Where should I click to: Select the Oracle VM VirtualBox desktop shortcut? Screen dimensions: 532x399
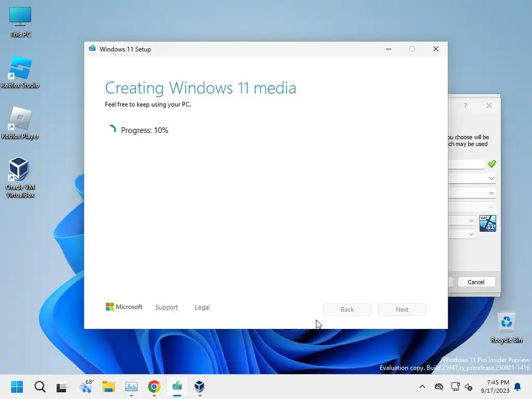click(x=20, y=178)
